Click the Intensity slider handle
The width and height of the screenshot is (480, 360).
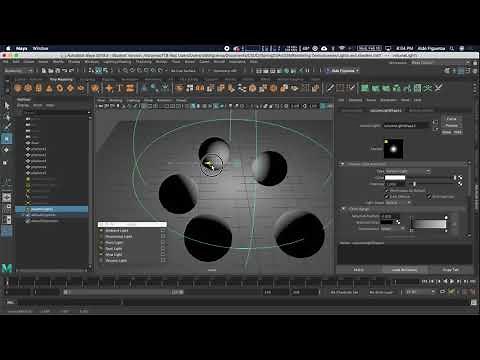pyautogui.click(x=415, y=184)
